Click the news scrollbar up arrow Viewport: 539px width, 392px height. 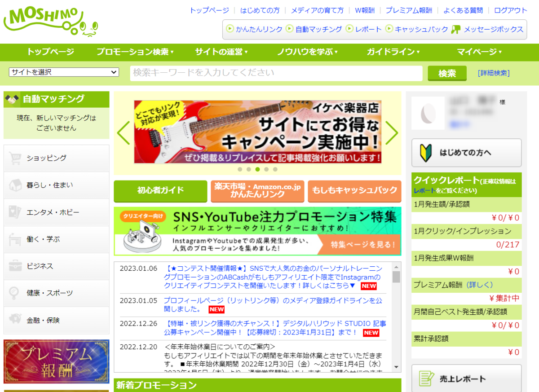[396, 266]
